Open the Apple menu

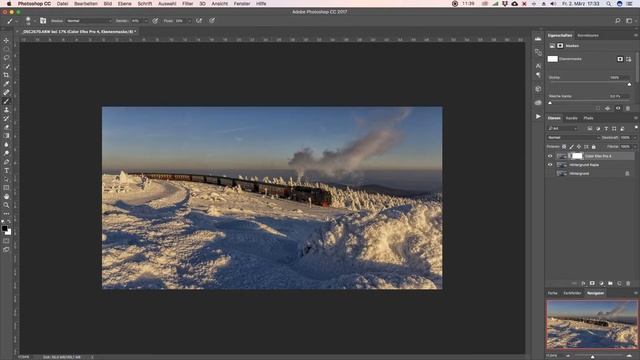[9, 4]
